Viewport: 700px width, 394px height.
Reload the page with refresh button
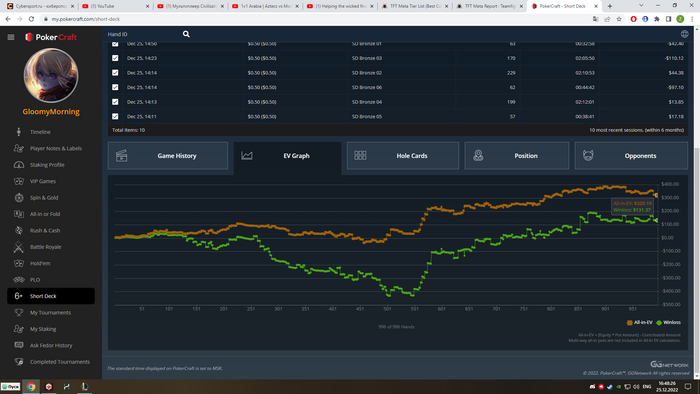pyautogui.click(x=31, y=19)
